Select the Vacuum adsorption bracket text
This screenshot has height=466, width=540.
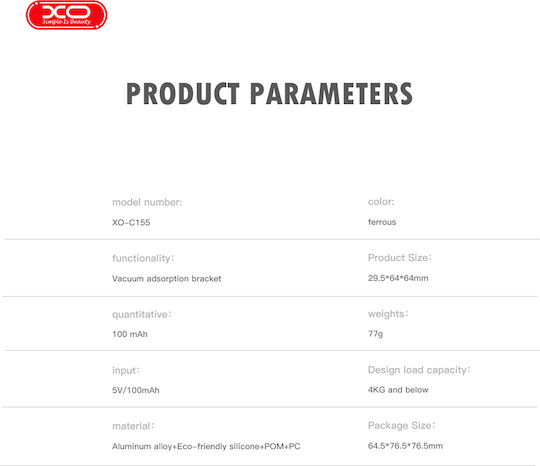click(167, 279)
